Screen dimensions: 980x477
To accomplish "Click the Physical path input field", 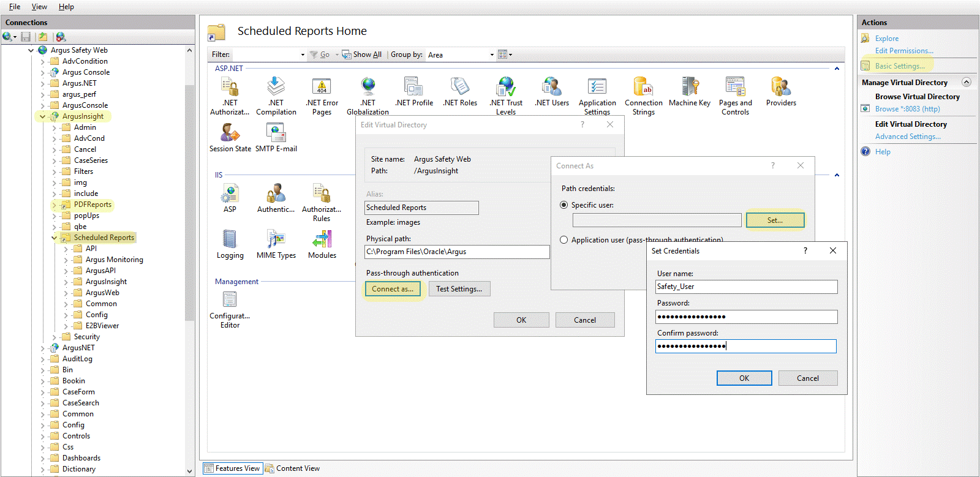I will point(457,252).
